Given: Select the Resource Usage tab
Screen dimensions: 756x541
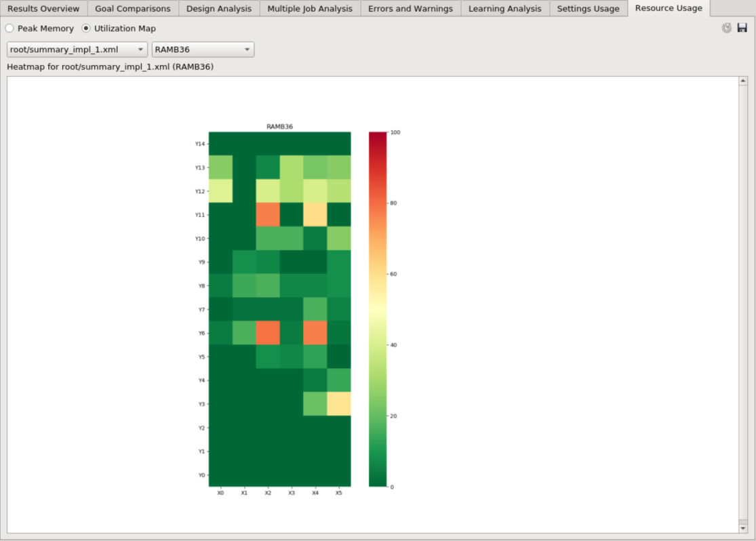Looking at the screenshot, I should point(669,8).
